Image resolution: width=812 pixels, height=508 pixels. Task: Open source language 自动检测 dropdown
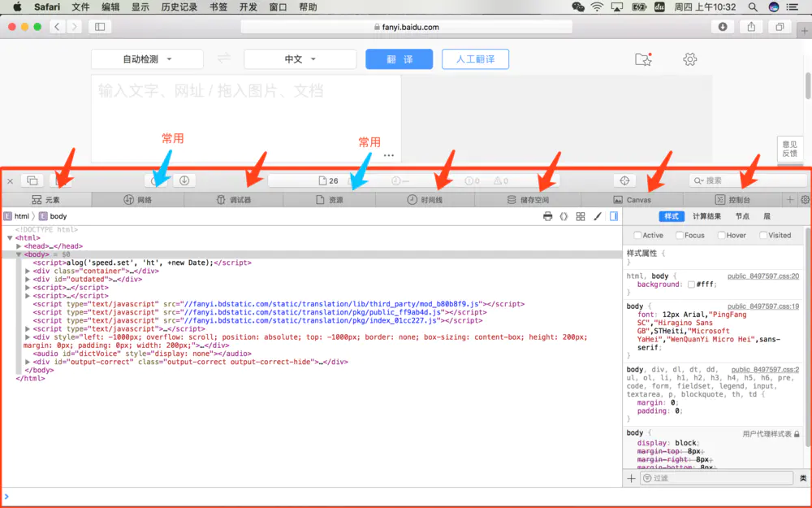(x=147, y=59)
